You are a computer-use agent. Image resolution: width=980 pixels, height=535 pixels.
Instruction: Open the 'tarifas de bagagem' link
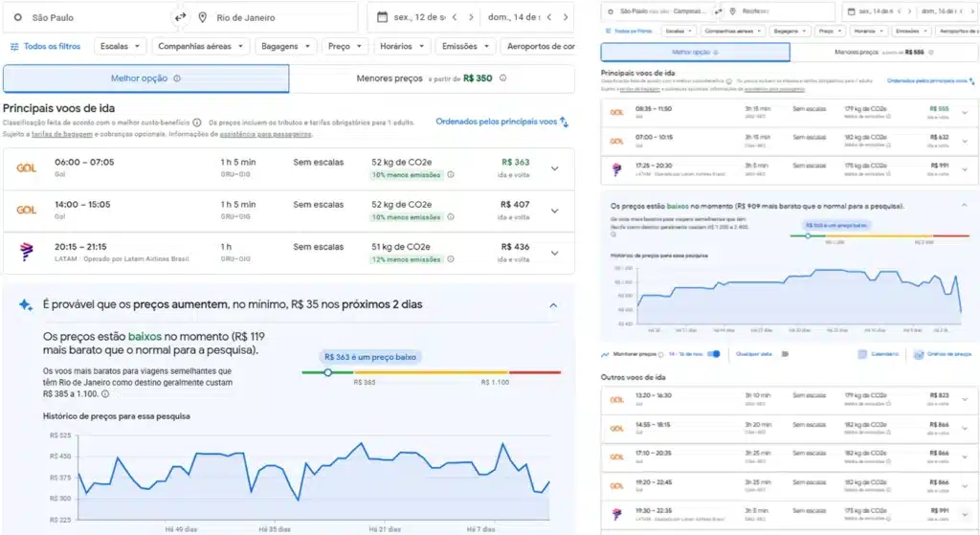coord(61,133)
